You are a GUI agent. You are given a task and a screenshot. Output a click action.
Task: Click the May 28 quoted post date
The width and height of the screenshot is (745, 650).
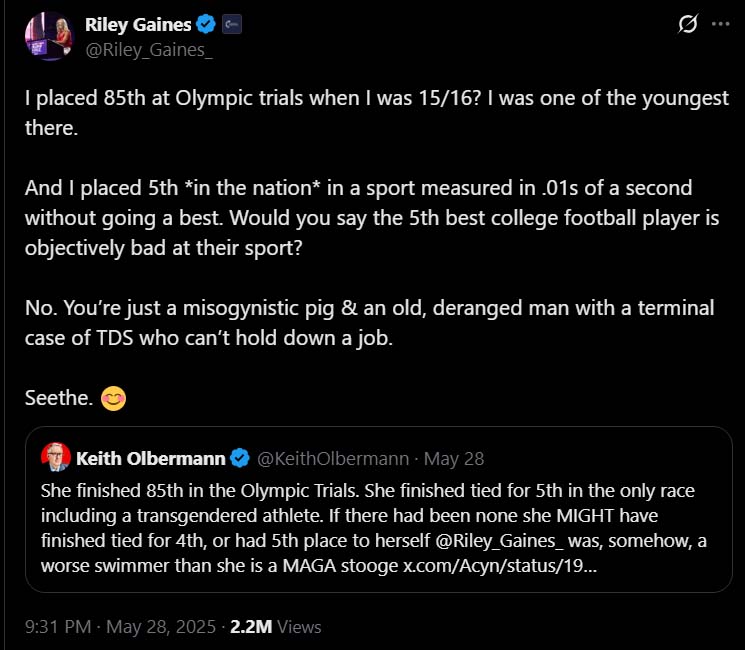[x=454, y=459]
